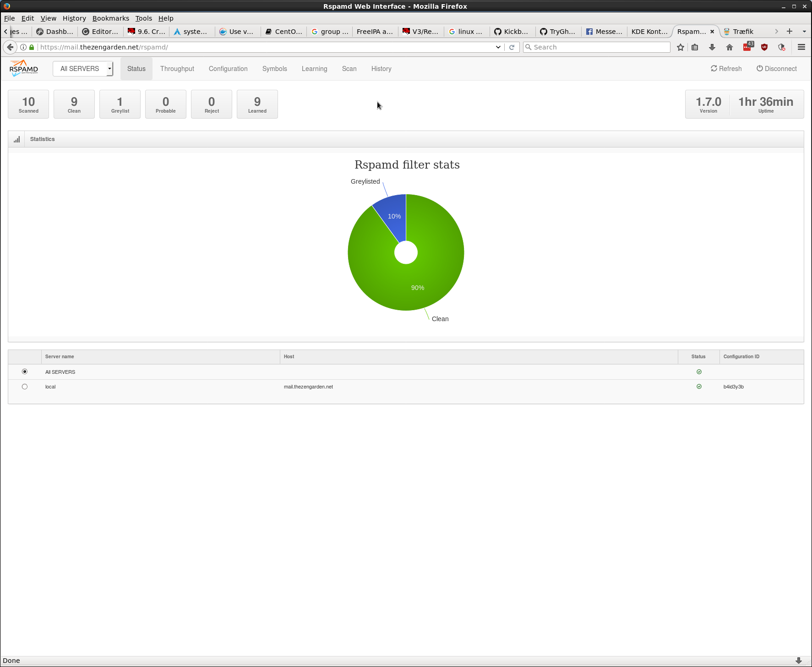Image resolution: width=812 pixels, height=667 pixels.
Task: Open the Throughput tab
Action: click(177, 69)
